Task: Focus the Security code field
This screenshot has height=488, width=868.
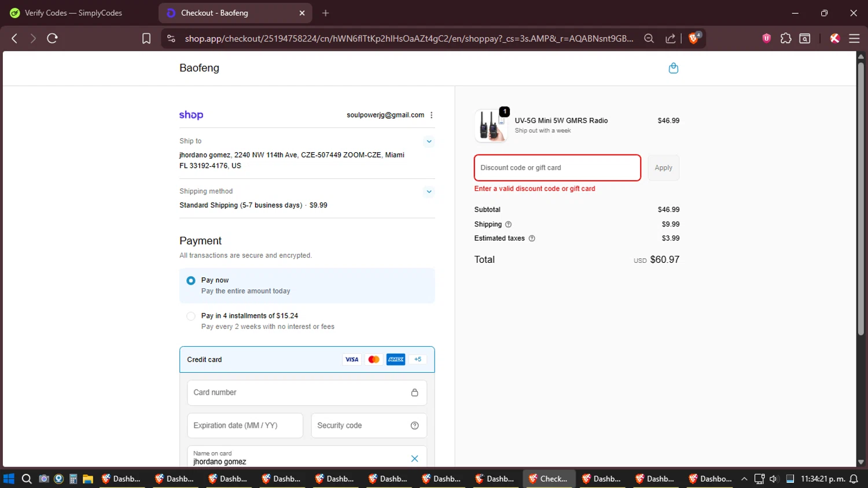Action: pos(369,425)
